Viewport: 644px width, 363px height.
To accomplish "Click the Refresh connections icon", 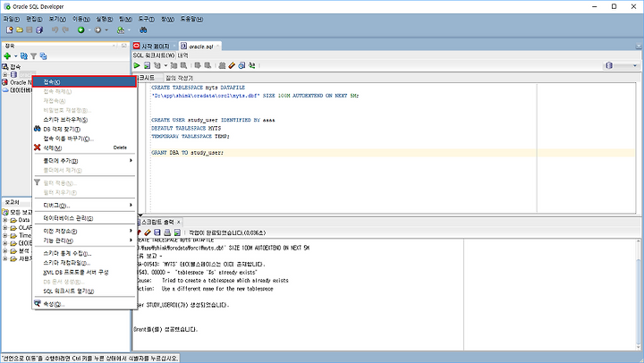I will (x=24, y=55).
